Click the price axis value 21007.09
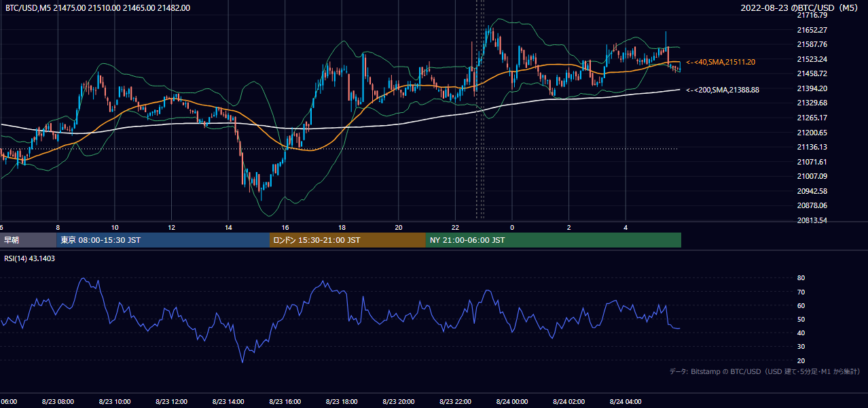This screenshot has height=408, width=868. [812, 176]
